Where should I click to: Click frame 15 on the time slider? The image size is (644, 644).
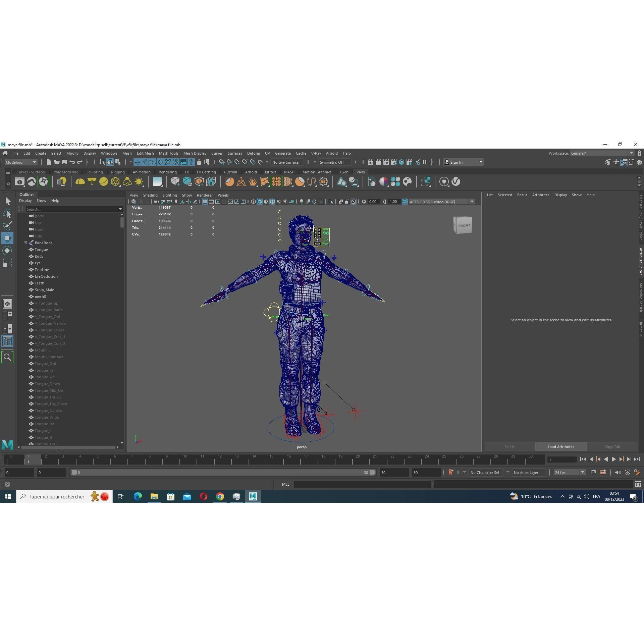(x=271, y=460)
